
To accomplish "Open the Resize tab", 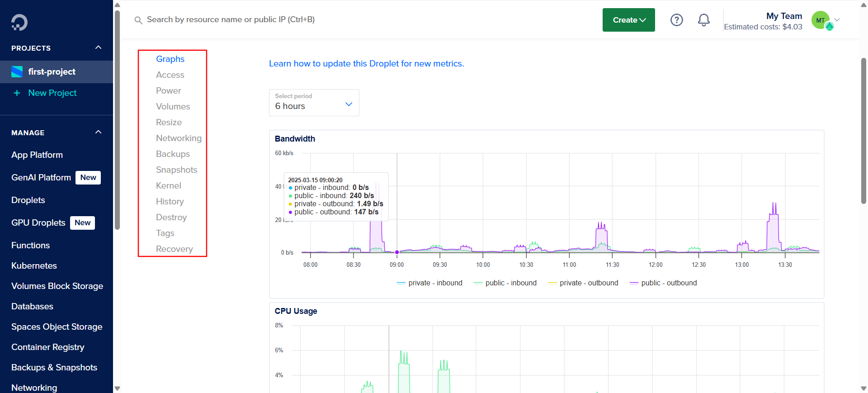I will (x=169, y=122).
